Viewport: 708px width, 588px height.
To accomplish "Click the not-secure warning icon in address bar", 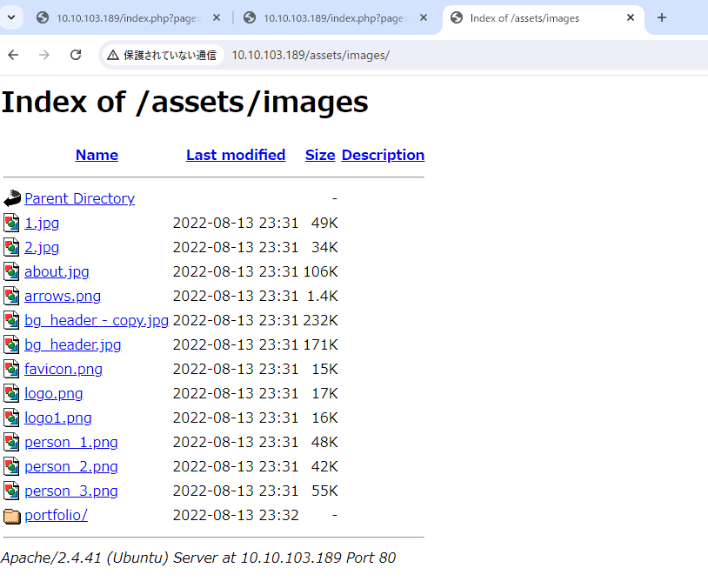I will tap(113, 55).
